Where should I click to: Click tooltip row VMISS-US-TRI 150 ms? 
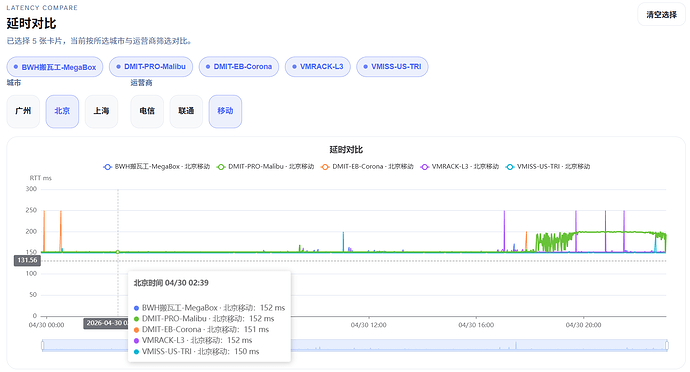197,352
